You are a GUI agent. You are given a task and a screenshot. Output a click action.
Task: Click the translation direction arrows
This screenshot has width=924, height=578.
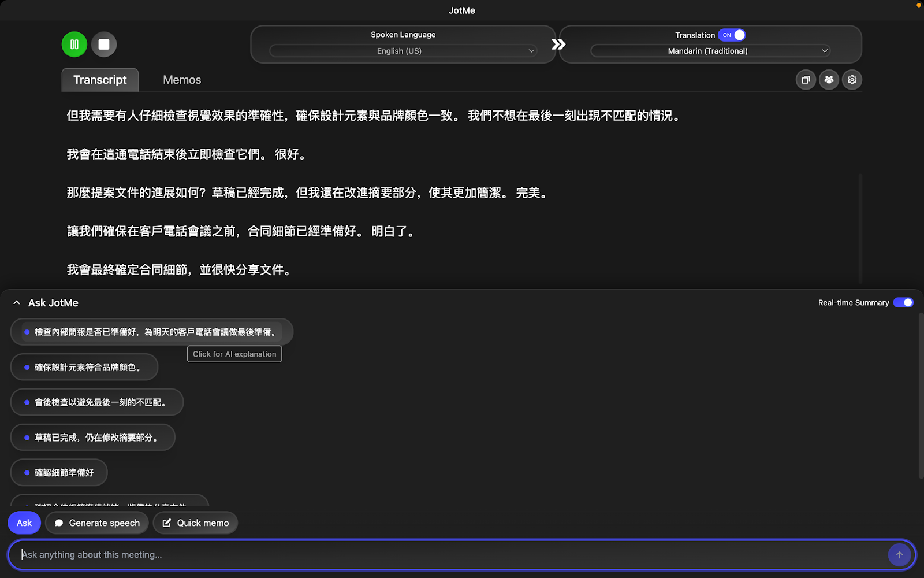point(558,43)
